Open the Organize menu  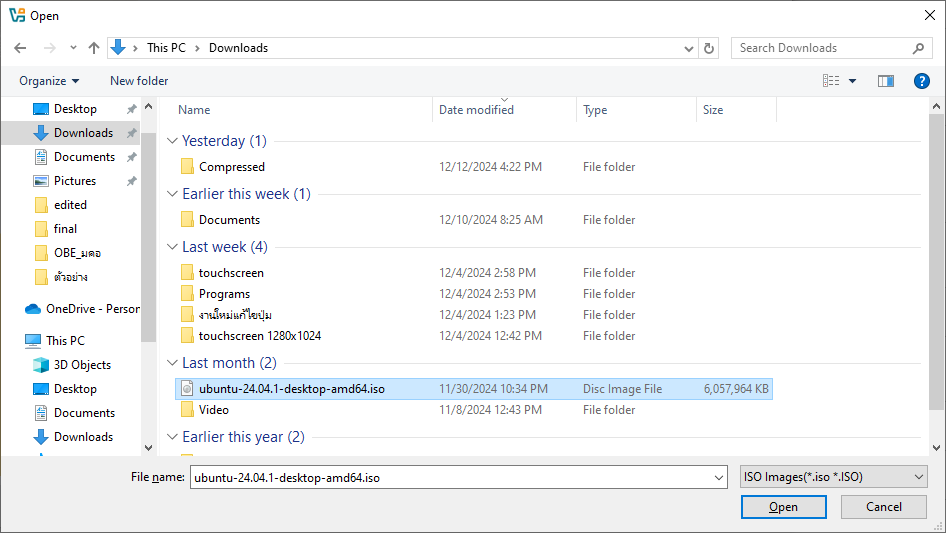pos(48,81)
